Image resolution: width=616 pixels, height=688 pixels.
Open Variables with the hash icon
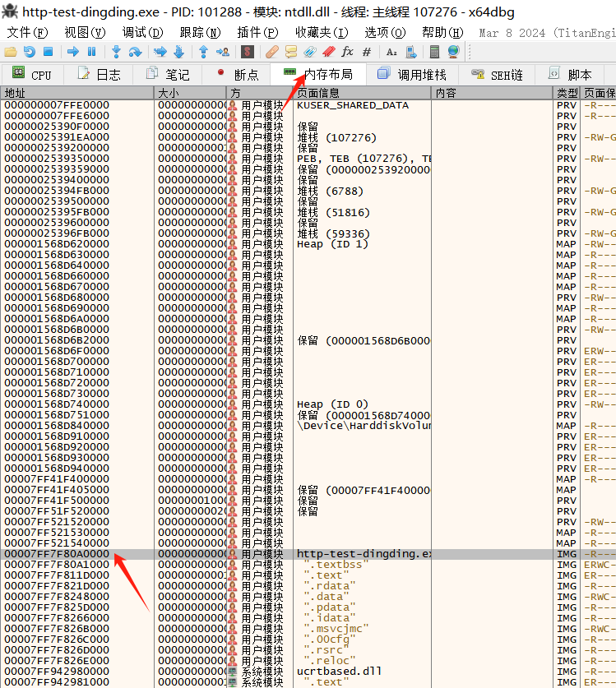click(367, 52)
